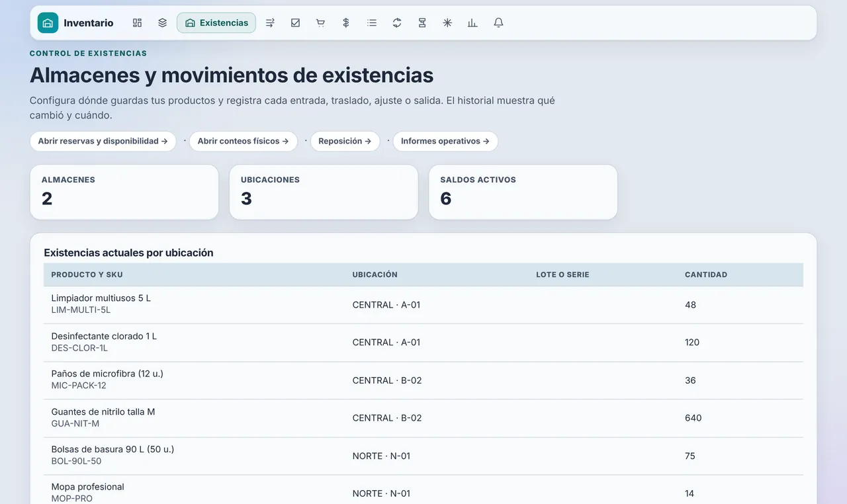This screenshot has height=504, width=847.
Task: Click quantity 36 for Paños de microfibra
Action: 690,380
